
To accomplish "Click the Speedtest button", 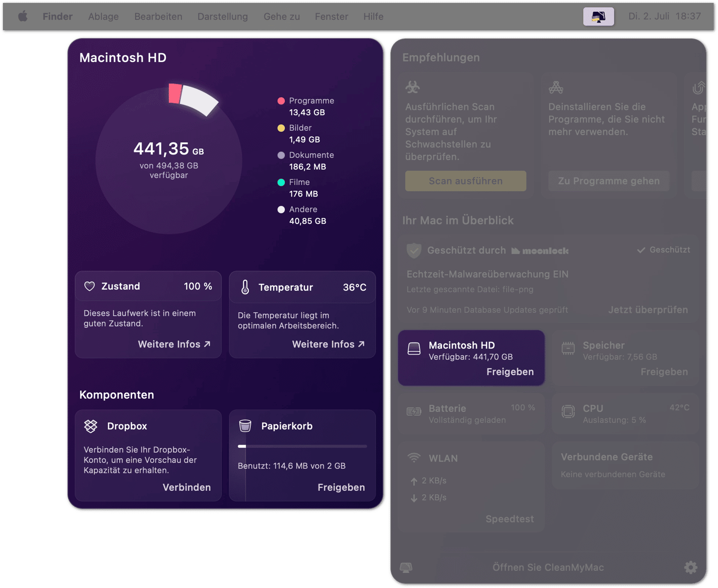I will [510, 519].
